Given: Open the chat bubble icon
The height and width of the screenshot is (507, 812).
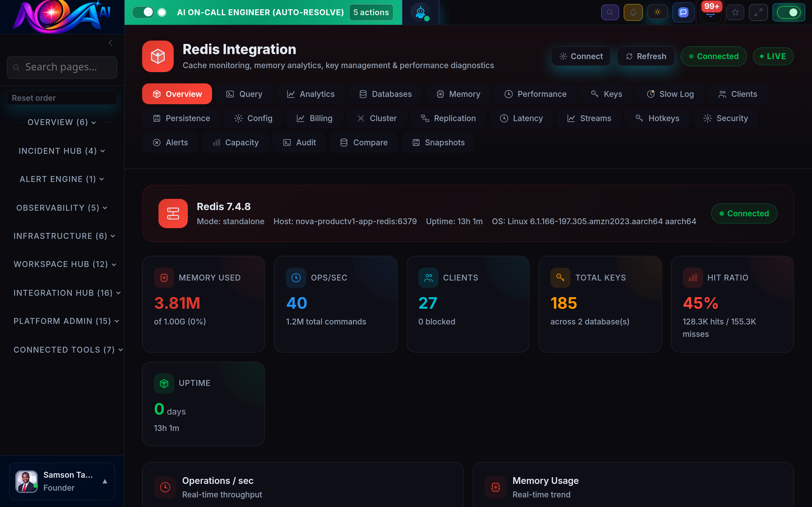Looking at the screenshot, I should [x=683, y=12].
